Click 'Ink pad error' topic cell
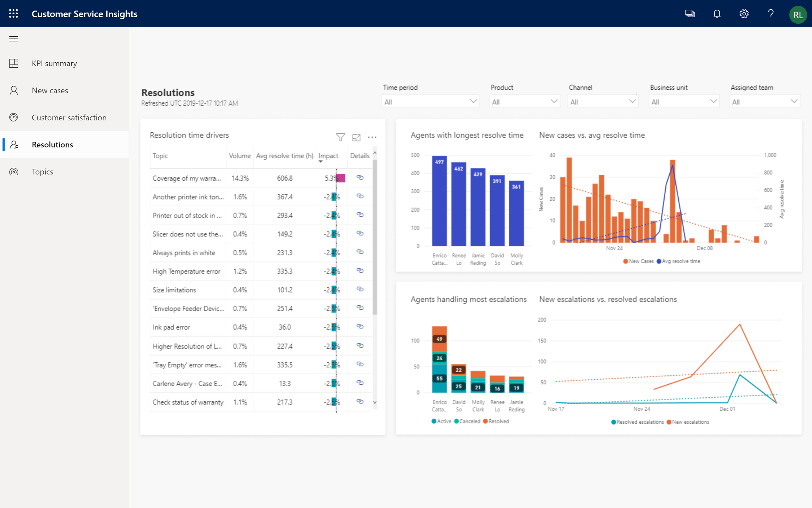812x508 pixels. click(171, 327)
